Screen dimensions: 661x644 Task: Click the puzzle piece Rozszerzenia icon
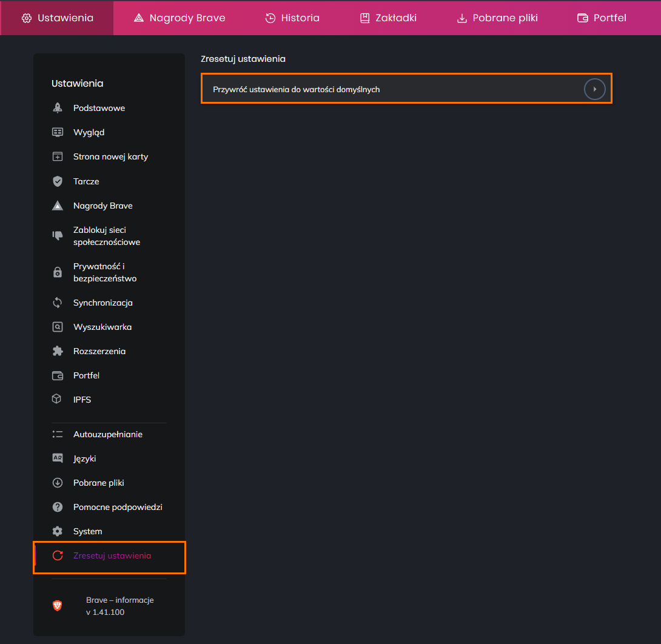(x=58, y=351)
